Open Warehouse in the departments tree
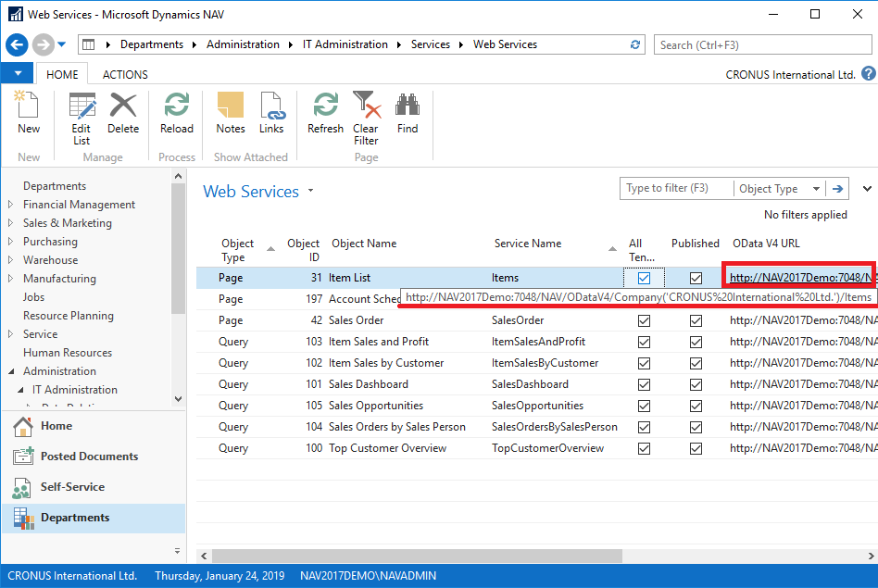Image resolution: width=878 pixels, height=588 pixels. pos(50,260)
